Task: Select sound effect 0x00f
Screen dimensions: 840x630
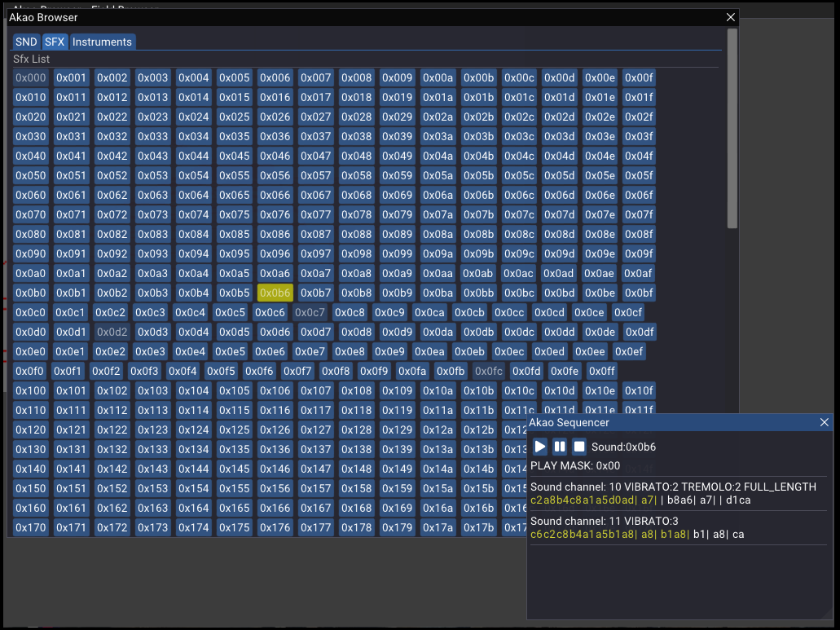Action: tap(639, 77)
